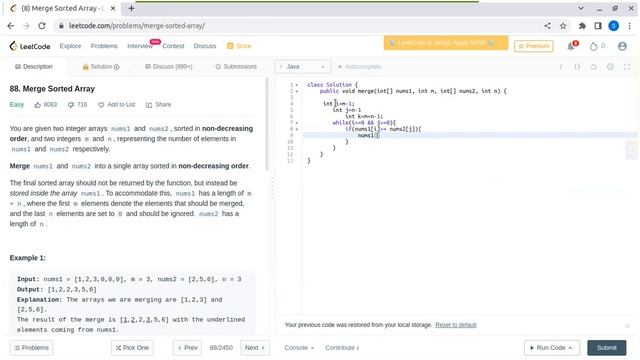Click the Submit button

(607, 348)
